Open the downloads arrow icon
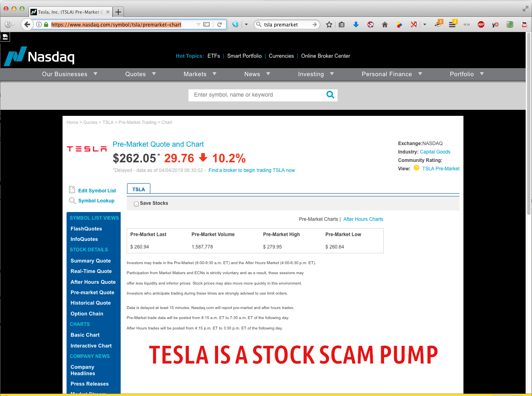532x396 pixels. coord(356,24)
